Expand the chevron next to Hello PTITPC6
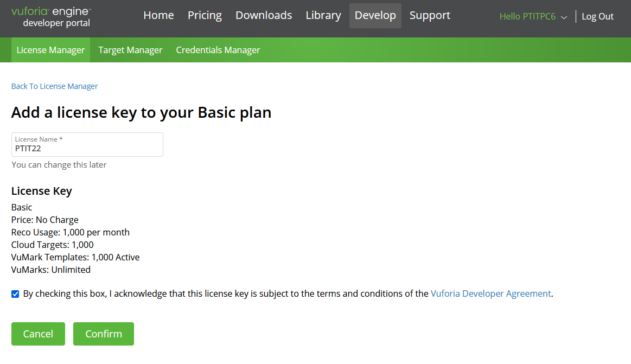Image resolution: width=631 pixels, height=364 pixels. click(x=564, y=17)
